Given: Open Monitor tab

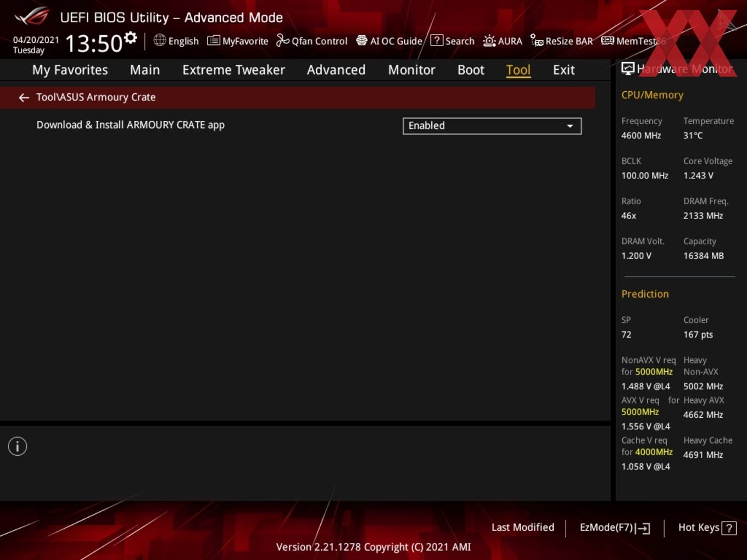Looking at the screenshot, I should 411,70.
